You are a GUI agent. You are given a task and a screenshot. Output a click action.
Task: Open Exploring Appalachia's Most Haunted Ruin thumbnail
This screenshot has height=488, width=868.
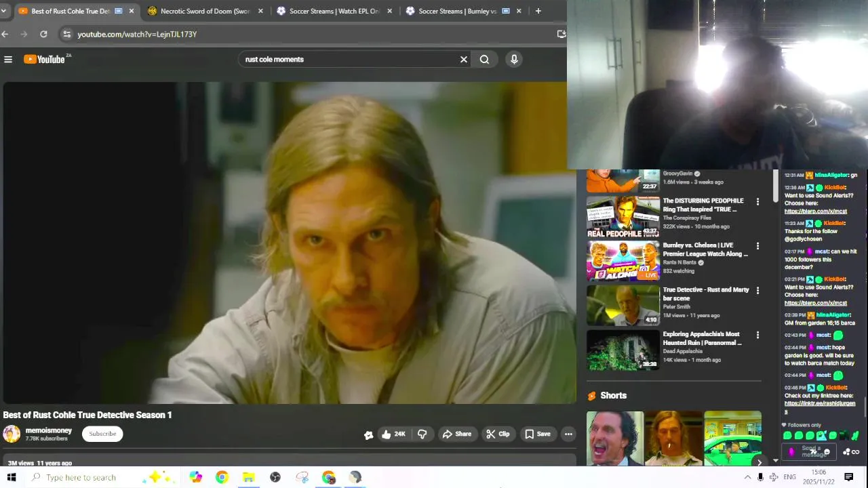point(623,350)
